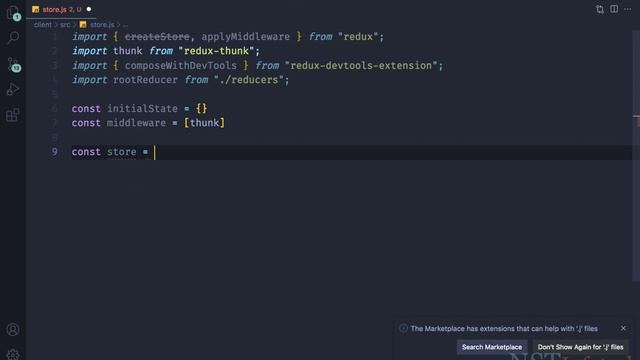Click the Marketplace notification message text
Viewport: 640px width, 360px height.
point(504,329)
